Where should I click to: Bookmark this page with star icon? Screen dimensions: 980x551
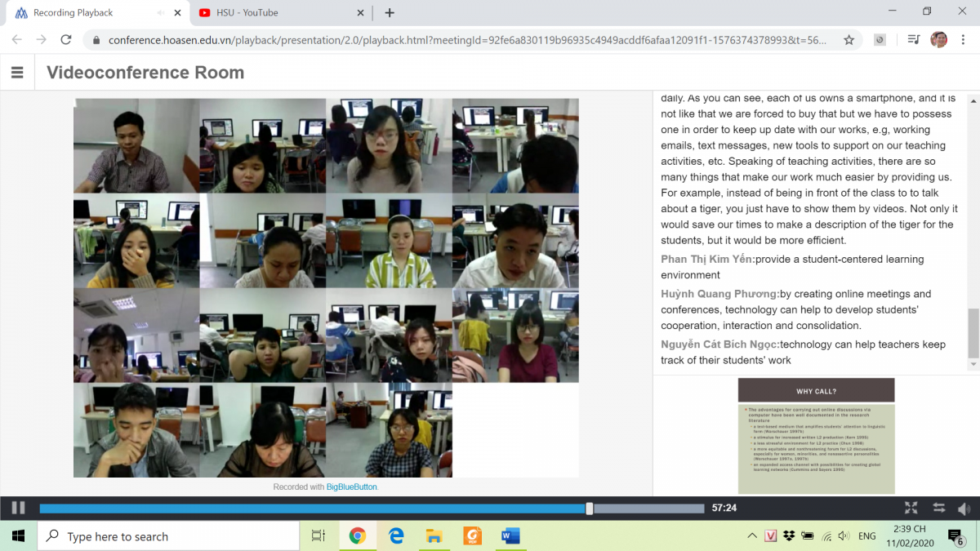[x=849, y=39]
